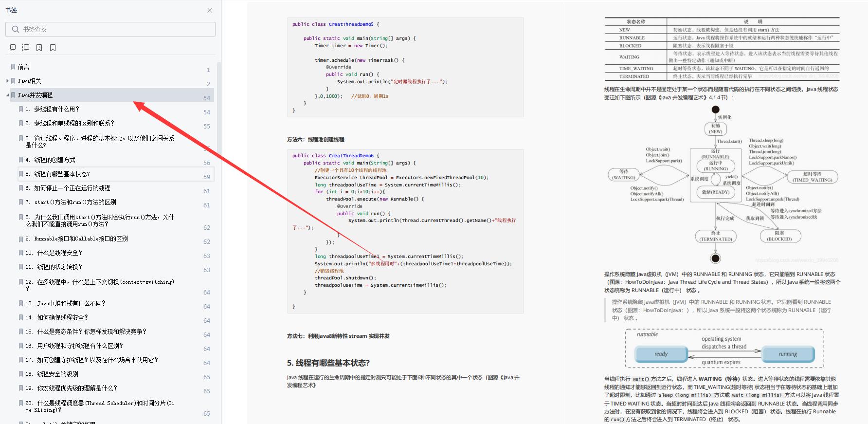Click heading 5. 线程有哪些基本状态? in document
Viewport: 868px width, 424px height.
pos(328,363)
